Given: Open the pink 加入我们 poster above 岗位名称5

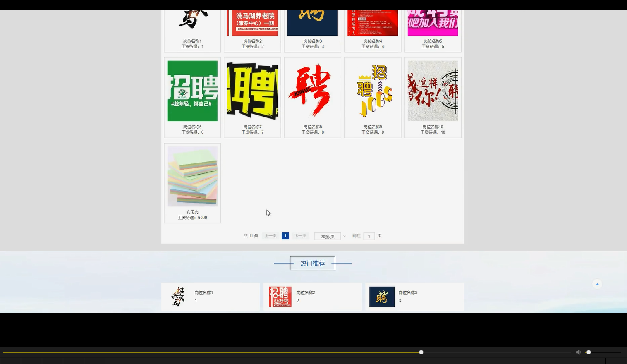Looking at the screenshot, I should point(433,23).
